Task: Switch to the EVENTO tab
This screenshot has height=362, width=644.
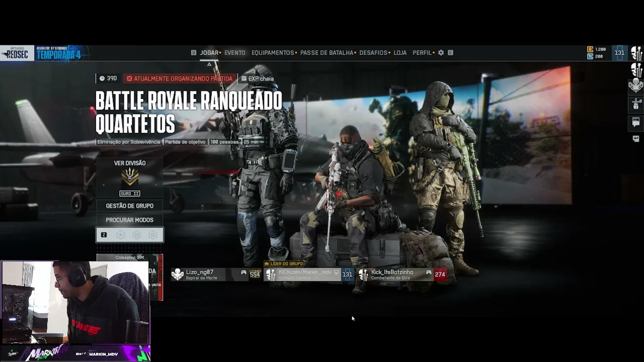Action: [x=235, y=53]
